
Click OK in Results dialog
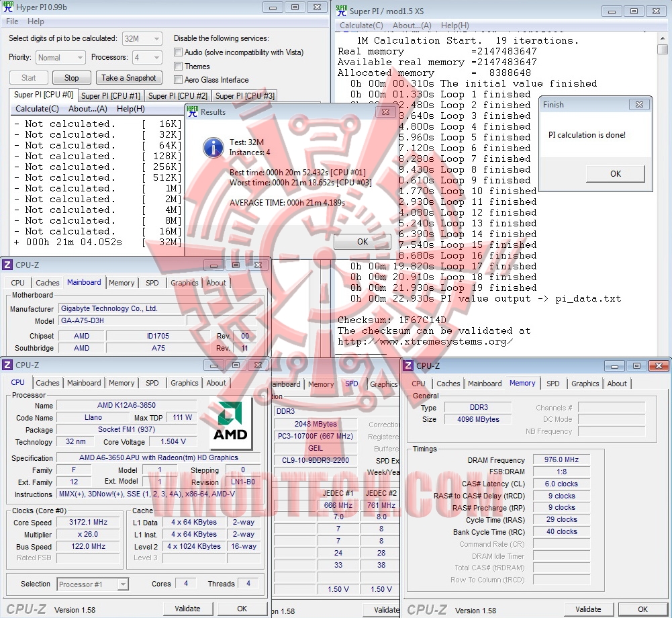tap(363, 241)
